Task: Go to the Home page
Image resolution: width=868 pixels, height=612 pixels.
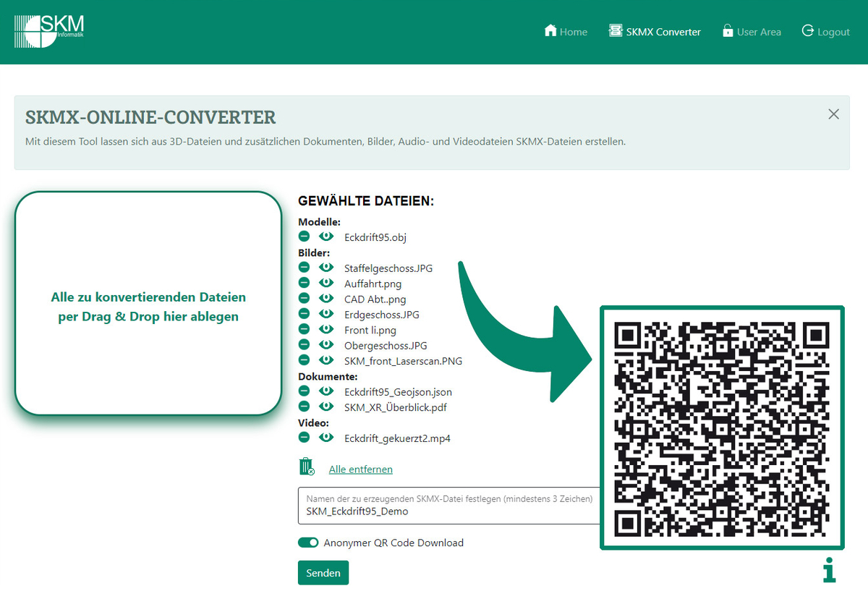Action: pos(566,31)
